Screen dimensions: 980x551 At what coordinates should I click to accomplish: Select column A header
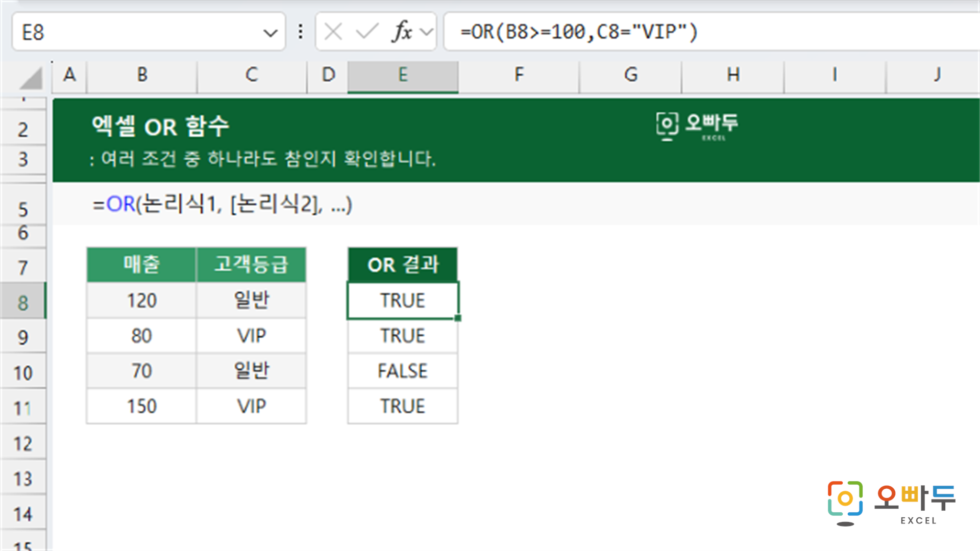pyautogui.click(x=69, y=76)
